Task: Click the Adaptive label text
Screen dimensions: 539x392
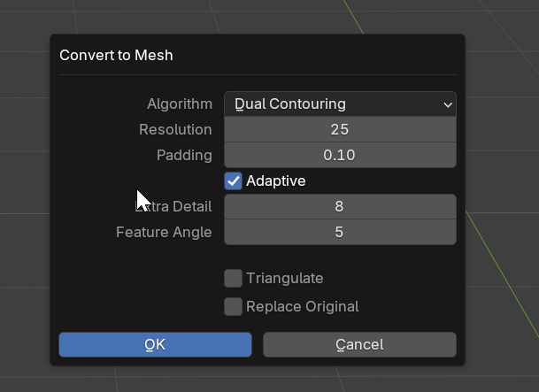Action: coord(276,181)
